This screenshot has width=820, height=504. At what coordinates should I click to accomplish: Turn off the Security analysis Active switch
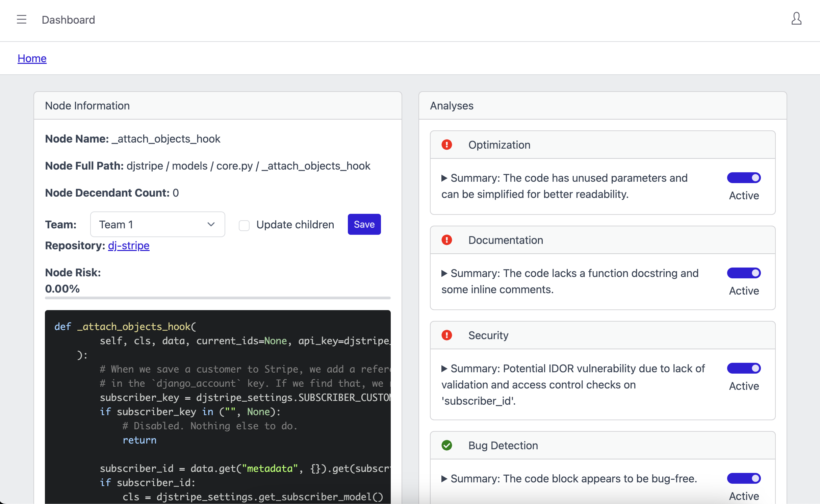[x=744, y=368]
